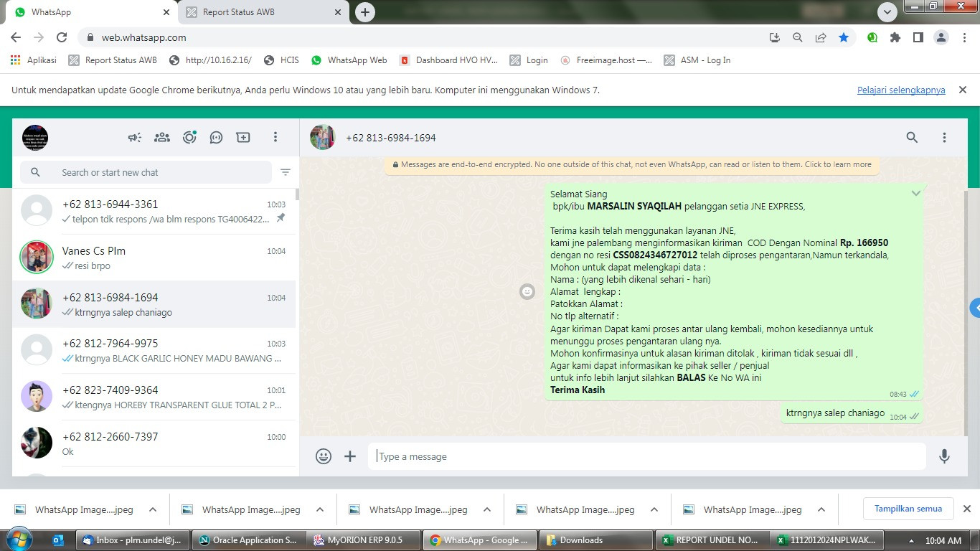Share this page using share icon
980x551 pixels.
(821, 37)
